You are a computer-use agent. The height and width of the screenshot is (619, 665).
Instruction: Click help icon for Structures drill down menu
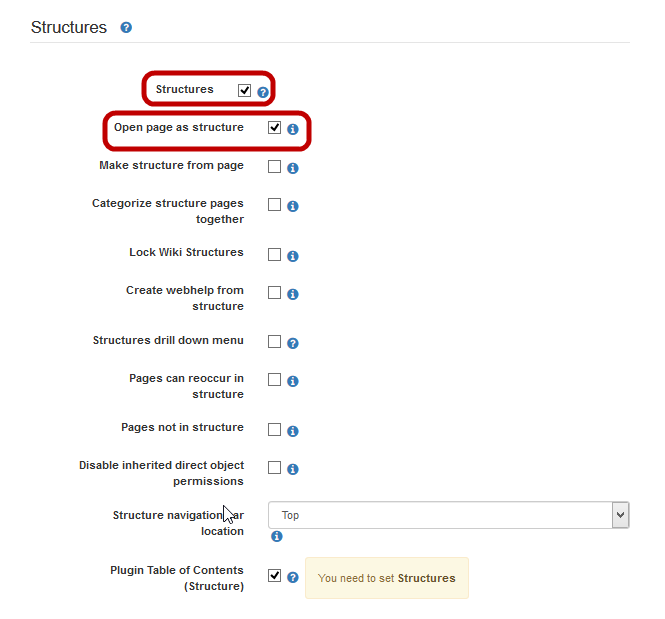[293, 343]
